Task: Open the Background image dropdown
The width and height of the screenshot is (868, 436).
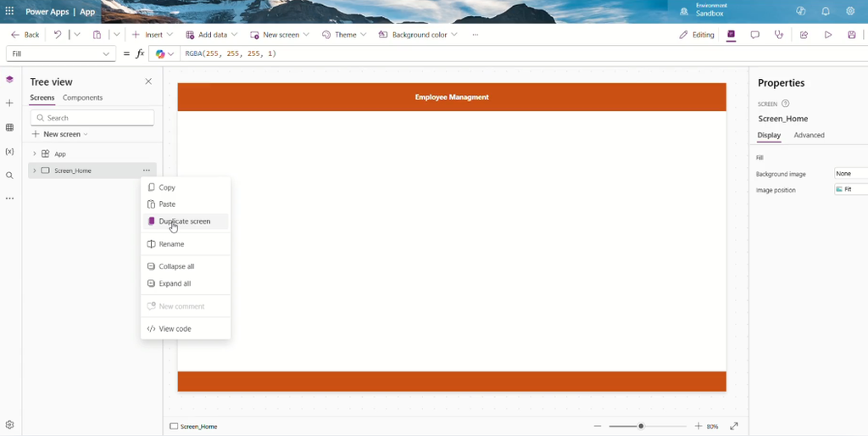Action: click(x=851, y=173)
